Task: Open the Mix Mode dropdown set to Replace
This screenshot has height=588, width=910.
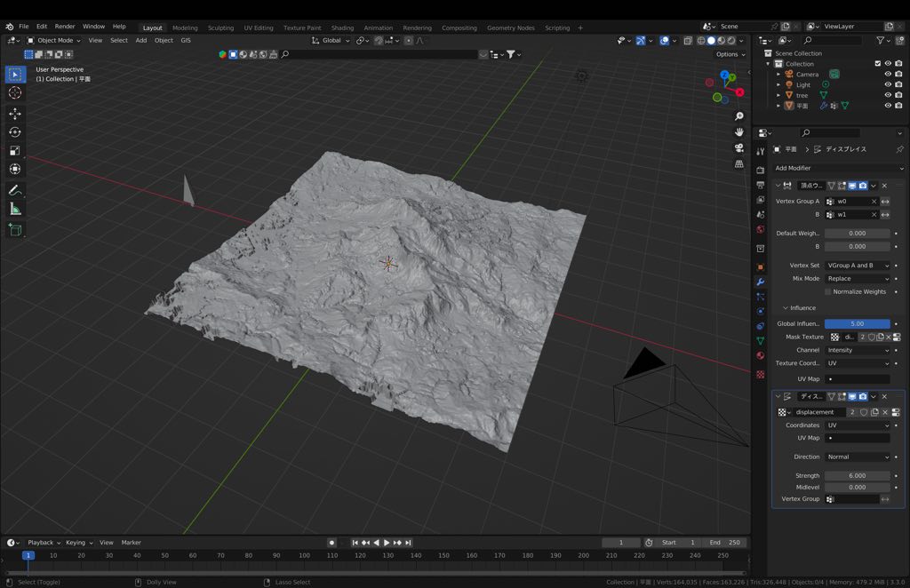Action: click(x=857, y=278)
